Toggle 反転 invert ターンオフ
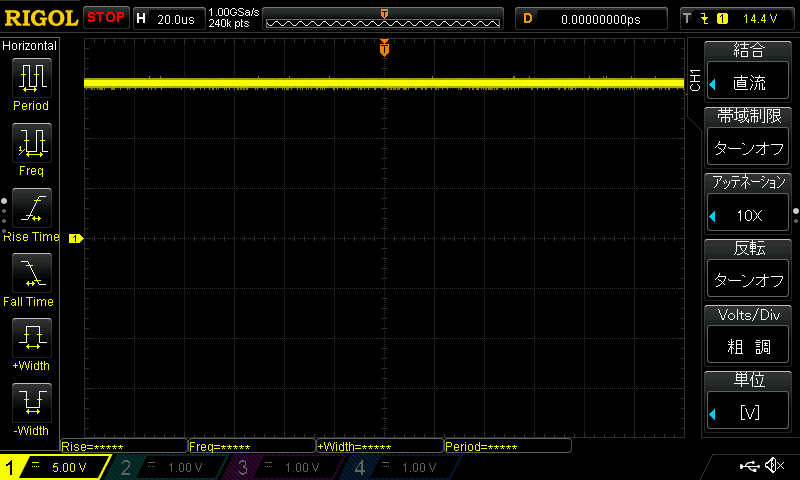Screen dimensions: 800x480 pos(748,280)
